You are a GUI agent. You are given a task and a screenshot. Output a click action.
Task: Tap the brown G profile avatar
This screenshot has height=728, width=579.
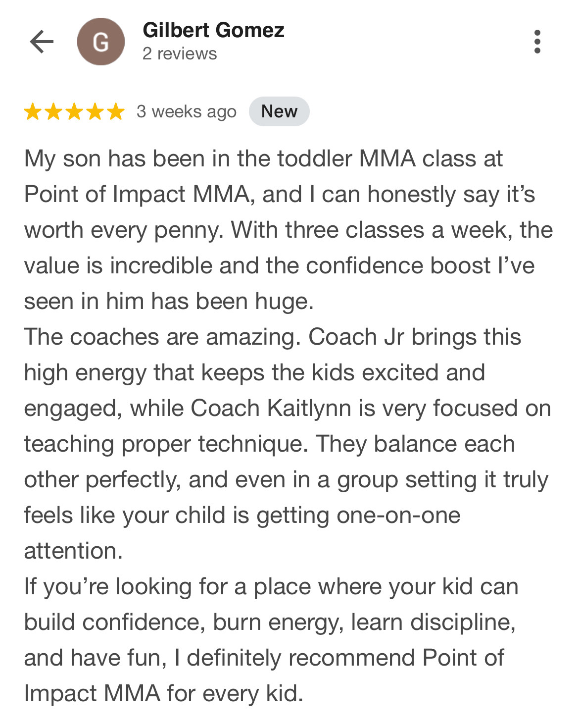101,42
